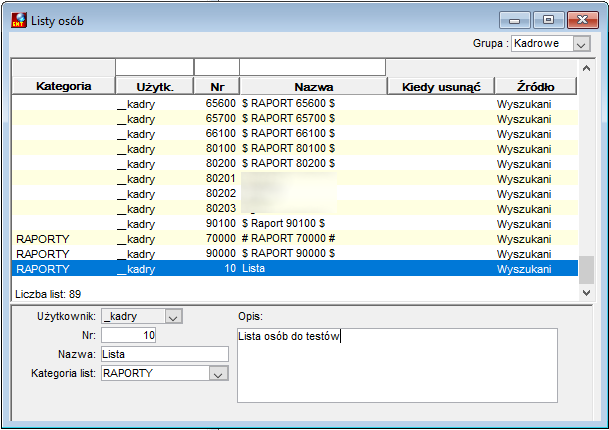Viewport: 609px width, 430px height.
Task: Click the Użytk. column header
Action: (155, 86)
